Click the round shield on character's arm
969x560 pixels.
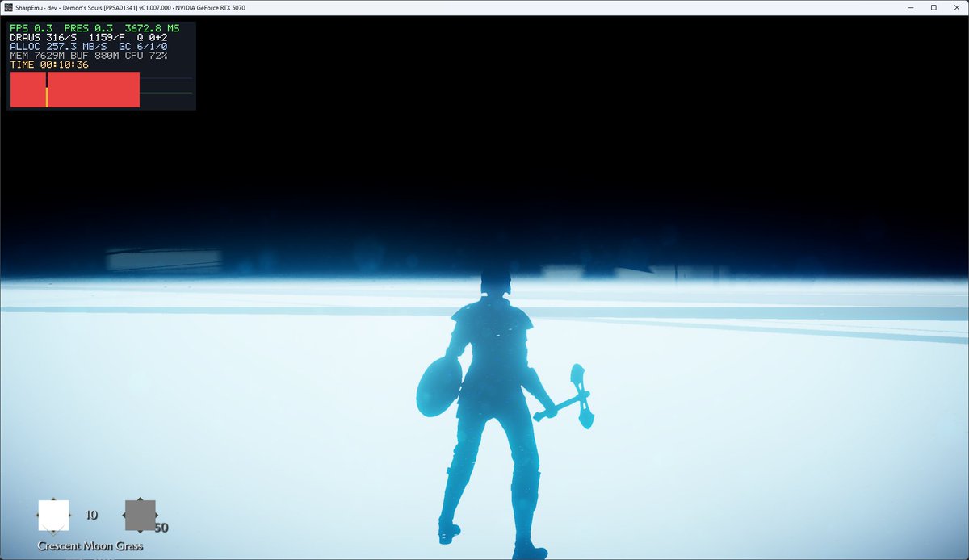438,387
